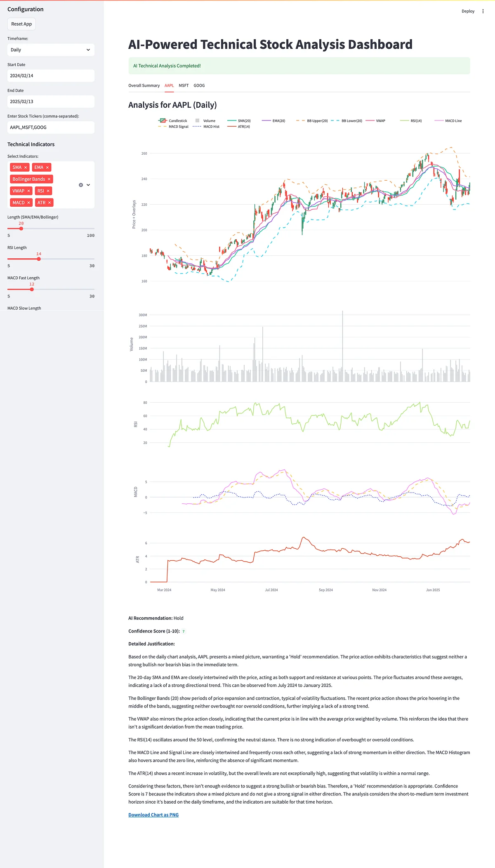Expand the Select Indicators dropdown list
The image size is (495, 868).
(x=88, y=185)
